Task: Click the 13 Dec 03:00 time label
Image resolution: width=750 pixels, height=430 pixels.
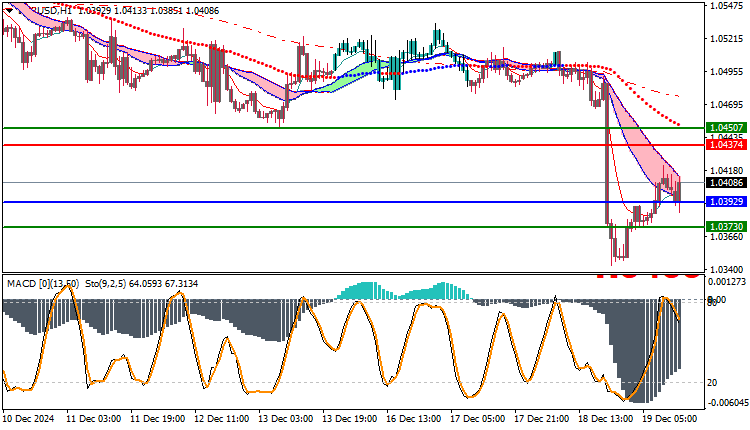Action: pos(286,419)
